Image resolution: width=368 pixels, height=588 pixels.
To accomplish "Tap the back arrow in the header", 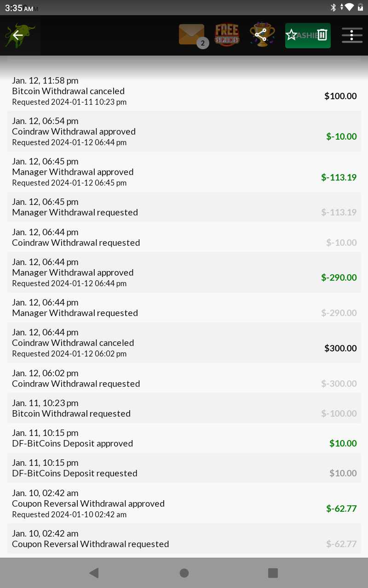I will [x=18, y=35].
